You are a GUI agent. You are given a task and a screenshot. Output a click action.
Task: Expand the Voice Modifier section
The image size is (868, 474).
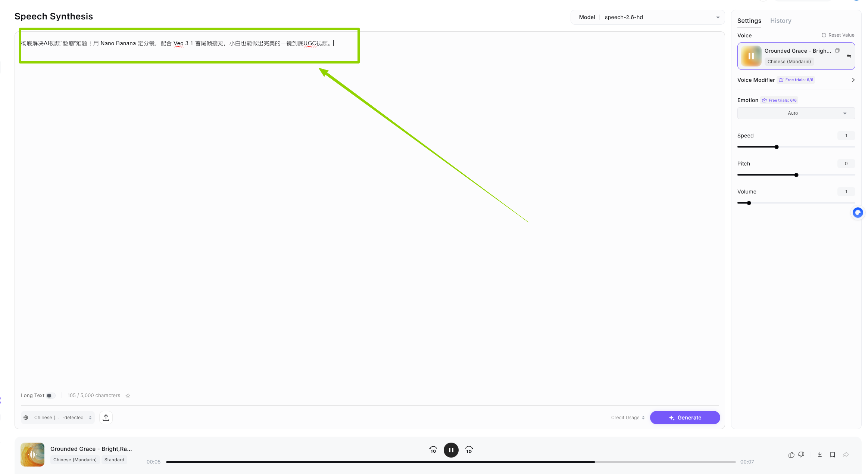[x=853, y=80]
